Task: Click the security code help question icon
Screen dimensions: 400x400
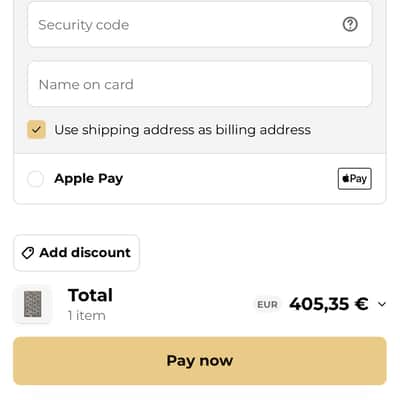Action: pos(350,24)
